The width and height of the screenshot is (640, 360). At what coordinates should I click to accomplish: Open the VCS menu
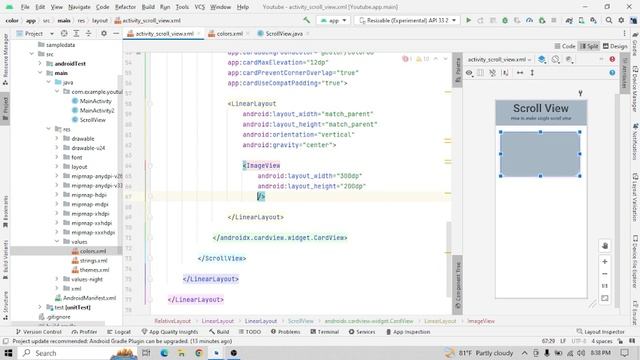(x=200, y=7)
